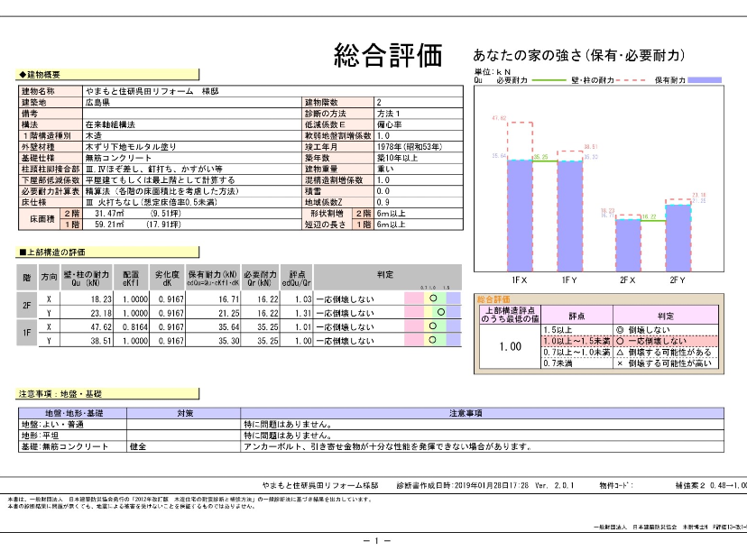Click the 38.51 cell in 1F Y row
The height and width of the screenshot is (560, 747).
101,341
